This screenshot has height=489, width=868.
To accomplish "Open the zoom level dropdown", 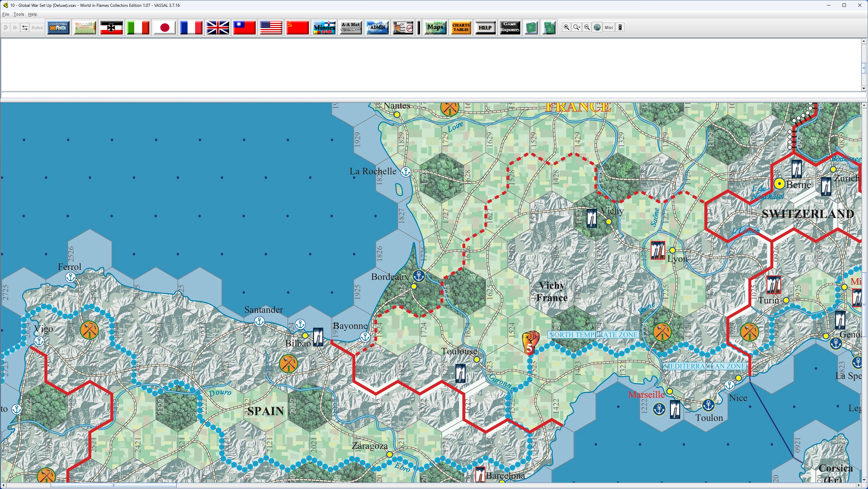I will (577, 28).
